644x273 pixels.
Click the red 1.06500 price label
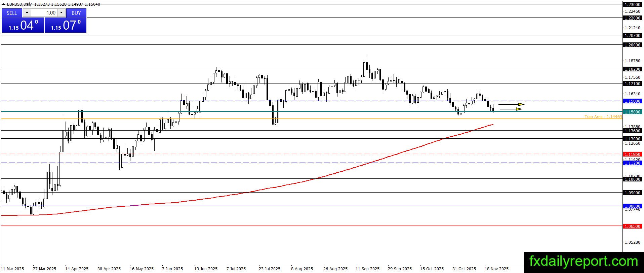pyautogui.click(x=632, y=226)
